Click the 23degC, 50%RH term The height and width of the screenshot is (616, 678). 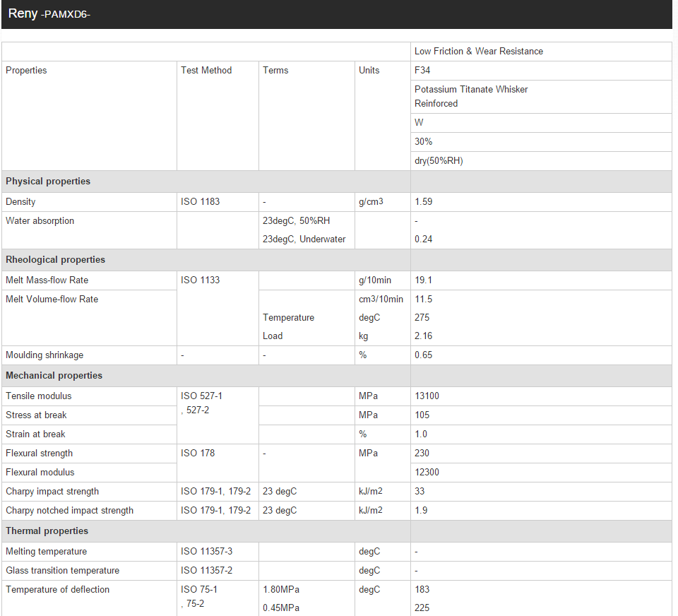pos(296,220)
